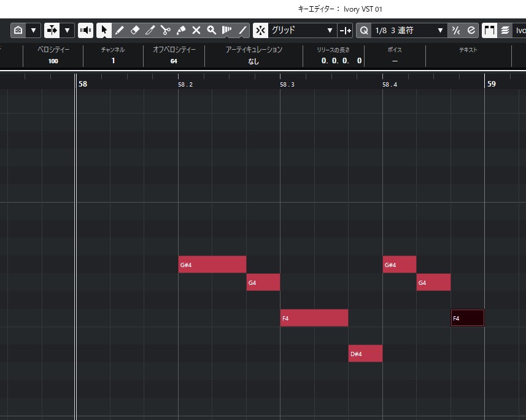Select the Mute X tool
This screenshot has width=526, height=420.
196,30
